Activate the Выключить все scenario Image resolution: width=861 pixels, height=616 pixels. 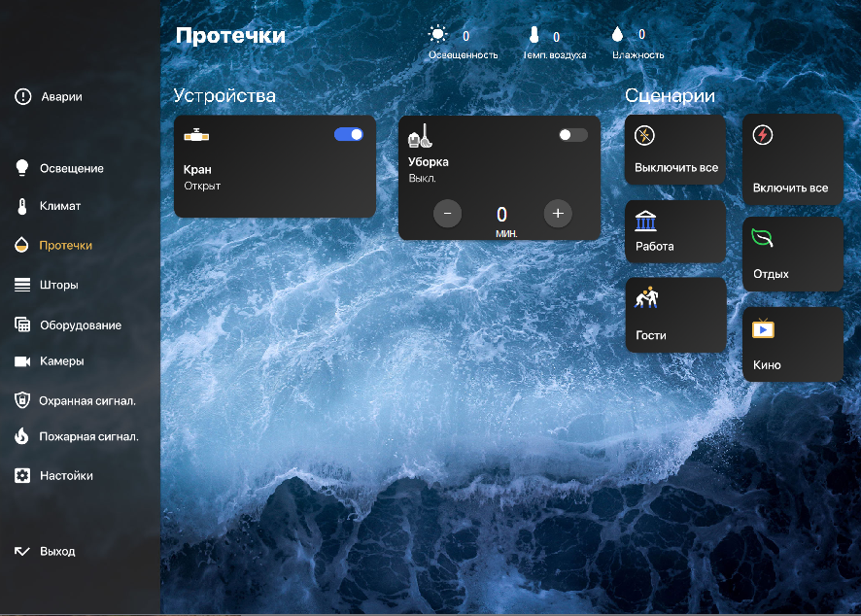[675, 150]
